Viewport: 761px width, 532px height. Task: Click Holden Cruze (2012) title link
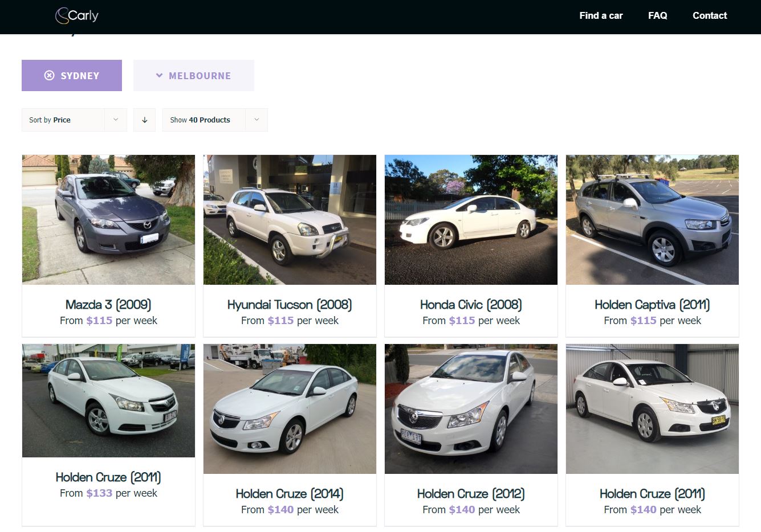(471, 493)
